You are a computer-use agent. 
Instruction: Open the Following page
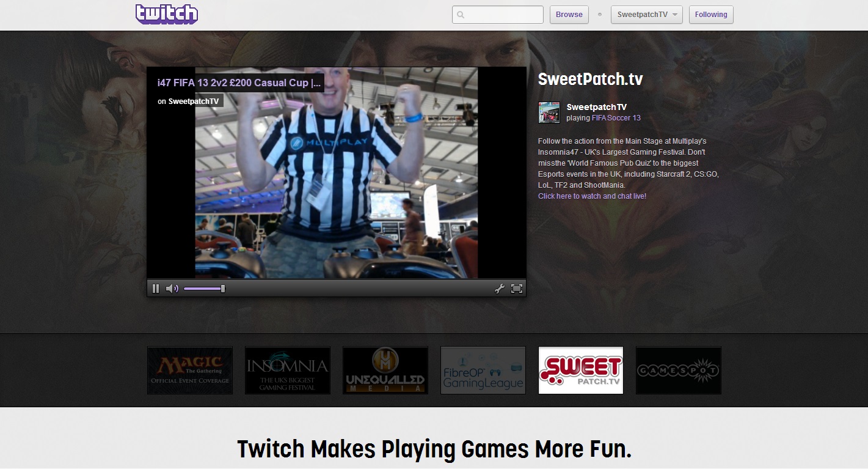click(x=710, y=15)
